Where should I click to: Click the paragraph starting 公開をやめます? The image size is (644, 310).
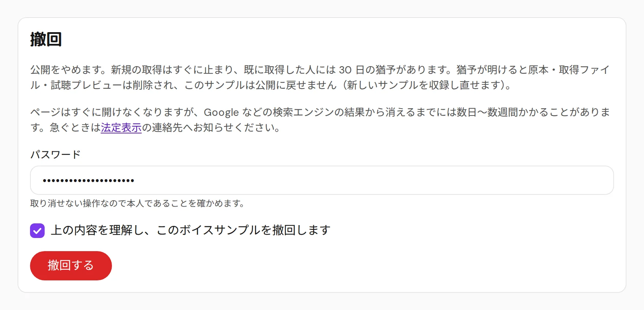point(320,77)
